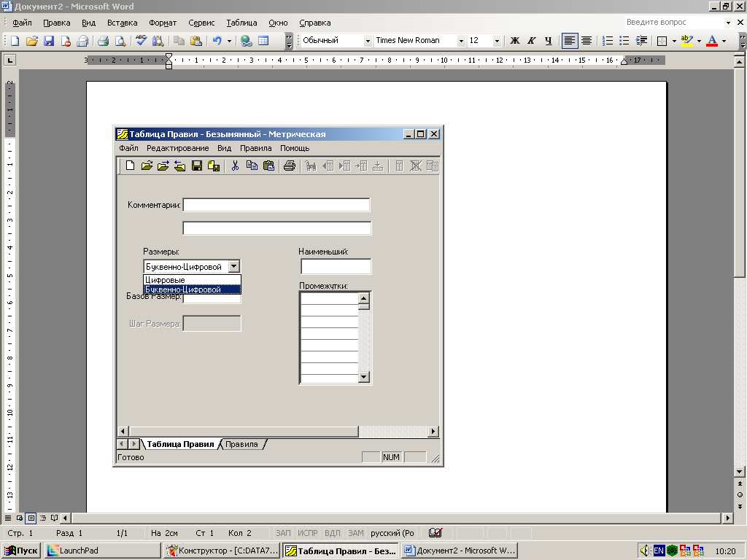Screen dimensions: 747x560
Task: Open the Вставка menu
Action: click(122, 23)
